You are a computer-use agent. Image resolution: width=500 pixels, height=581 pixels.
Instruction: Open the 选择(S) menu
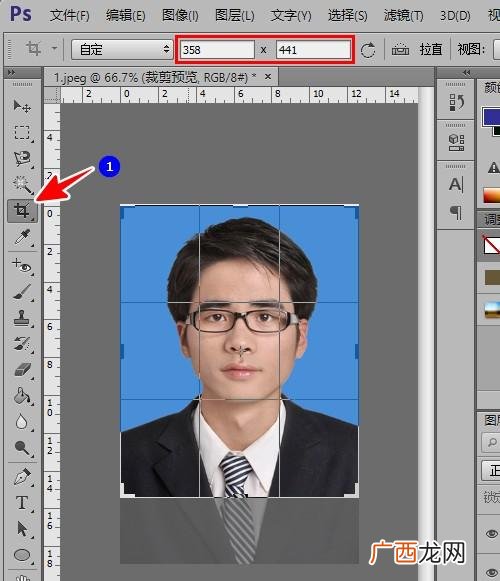coord(348,16)
